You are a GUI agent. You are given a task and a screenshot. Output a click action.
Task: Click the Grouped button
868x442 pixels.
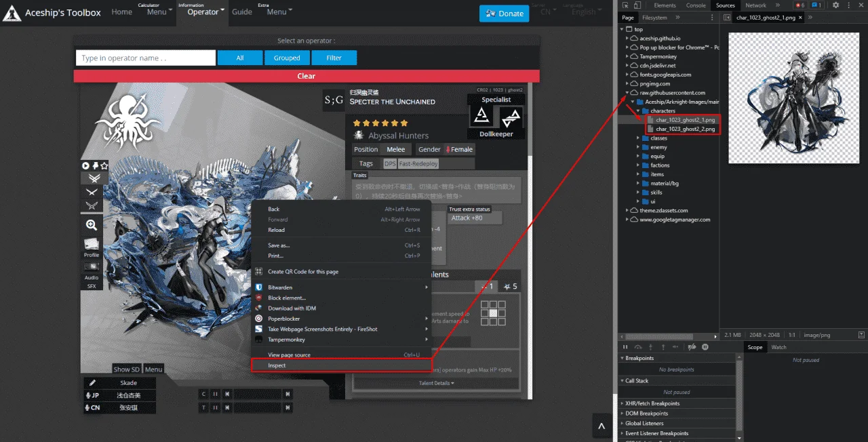tap(287, 58)
